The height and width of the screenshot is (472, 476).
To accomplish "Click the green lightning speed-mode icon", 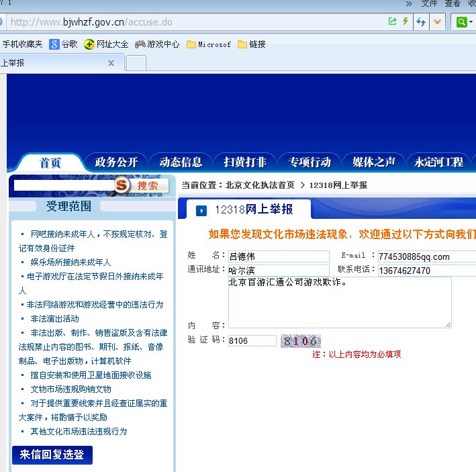I will (x=406, y=21).
